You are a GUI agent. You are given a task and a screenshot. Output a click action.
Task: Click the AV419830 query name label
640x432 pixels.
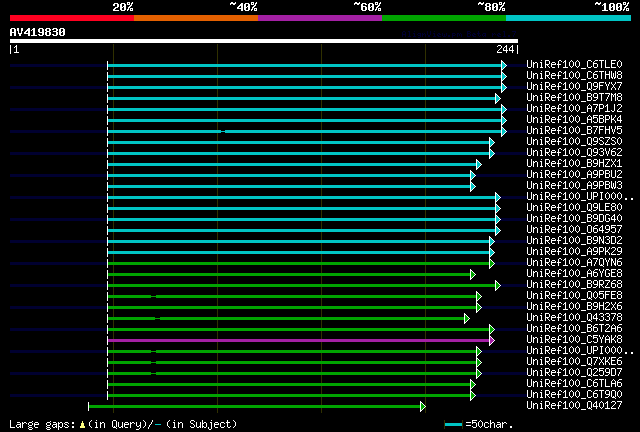pos(38,32)
